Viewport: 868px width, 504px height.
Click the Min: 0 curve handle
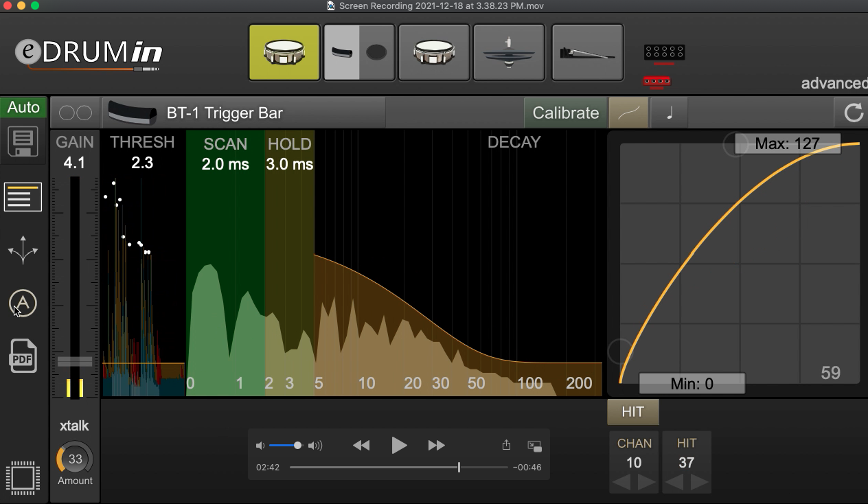click(692, 383)
